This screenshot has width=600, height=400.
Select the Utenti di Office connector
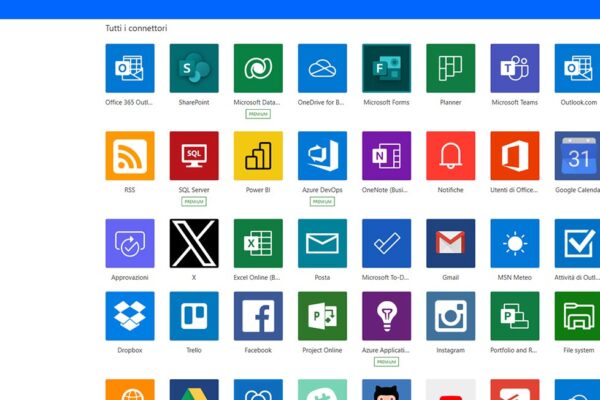(515, 156)
